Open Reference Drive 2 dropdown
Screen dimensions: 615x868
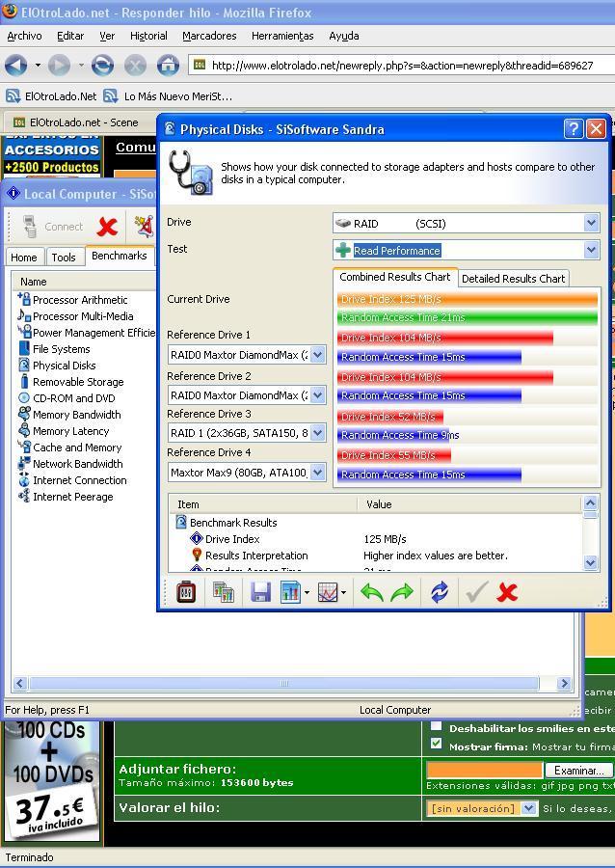click(x=317, y=395)
